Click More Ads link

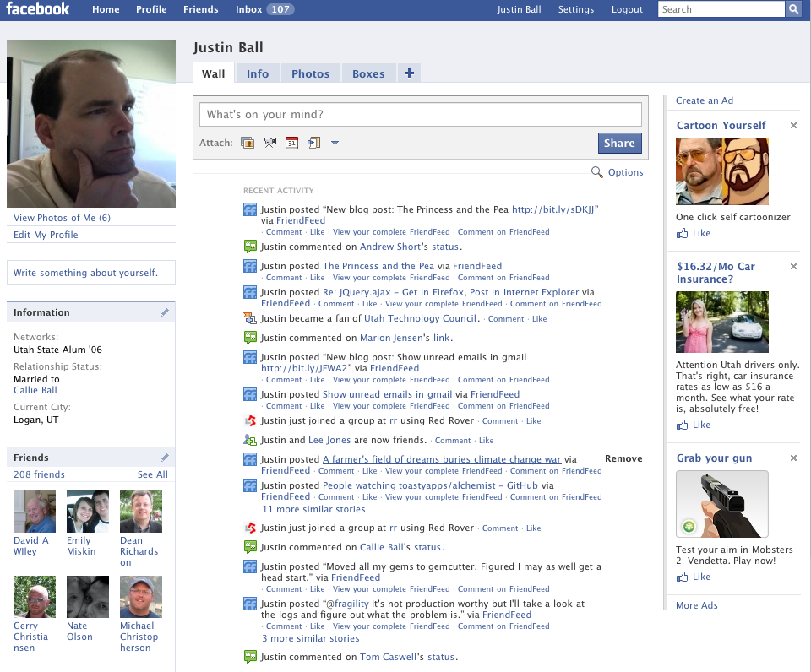tap(697, 605)
